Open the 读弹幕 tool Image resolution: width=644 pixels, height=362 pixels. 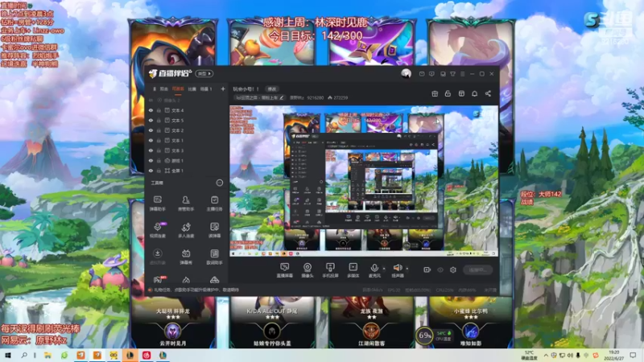[214, 230]
